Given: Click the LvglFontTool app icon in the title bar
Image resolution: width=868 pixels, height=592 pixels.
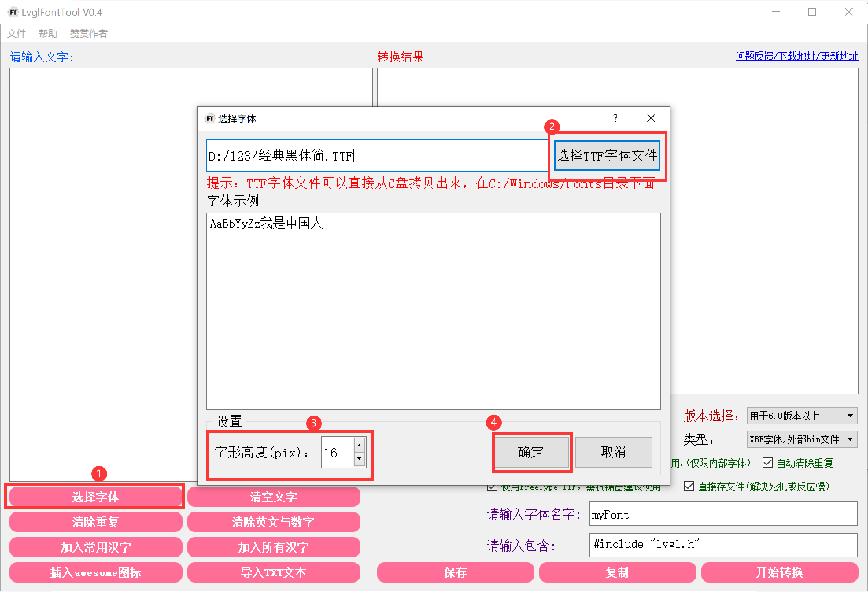Looking at the screenshot, I should (x=13, y=12).
